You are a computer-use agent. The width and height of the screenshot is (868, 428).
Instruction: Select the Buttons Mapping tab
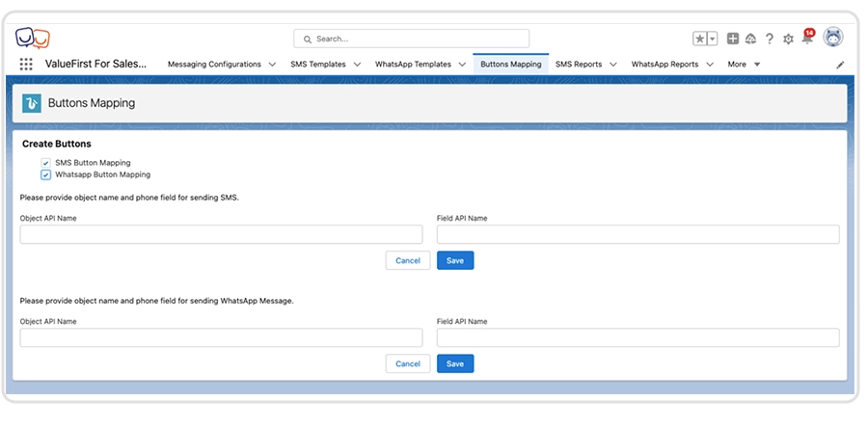point(510,65)
